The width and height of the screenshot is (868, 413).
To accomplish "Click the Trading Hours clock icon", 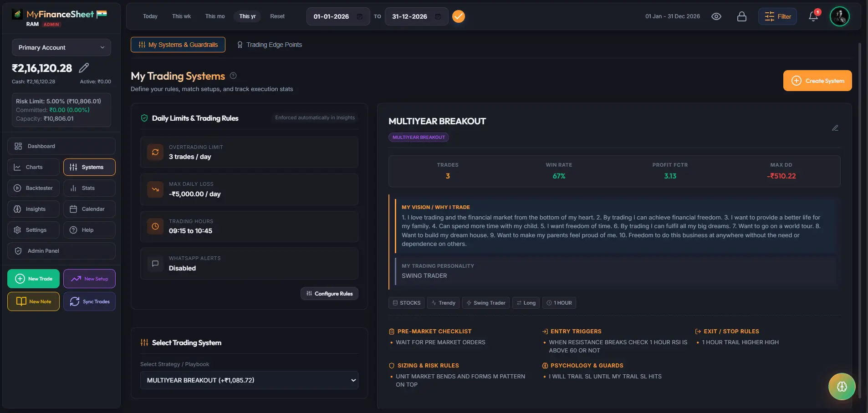I will [155, 226].
